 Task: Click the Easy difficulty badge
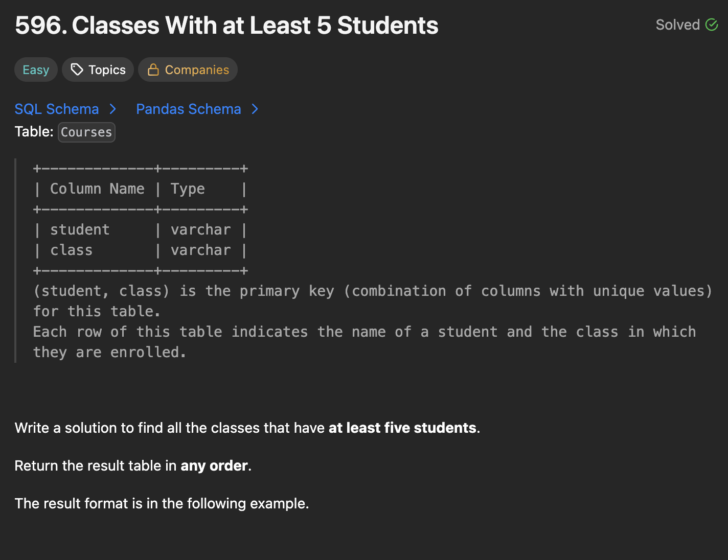[x=36, y=69]
